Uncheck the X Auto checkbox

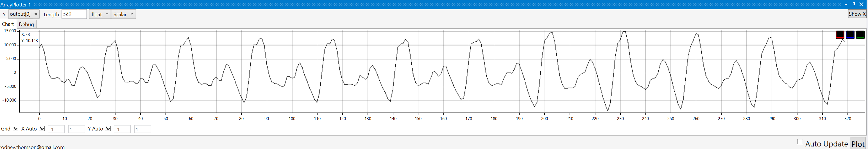(x=42, y=129)
